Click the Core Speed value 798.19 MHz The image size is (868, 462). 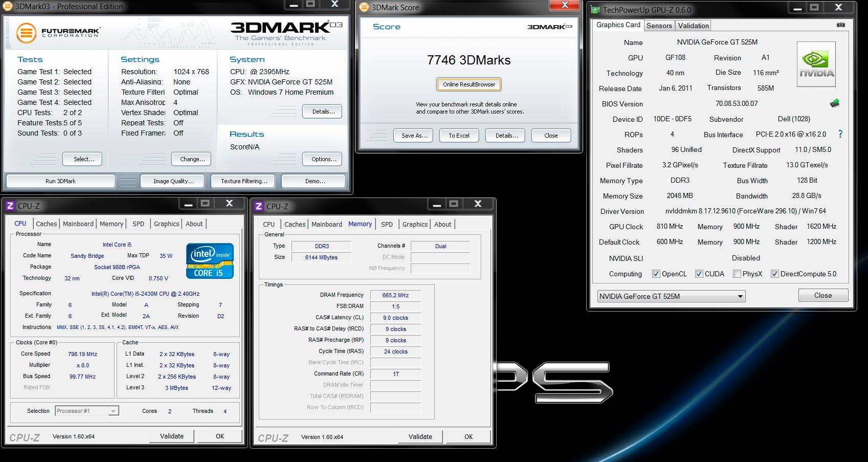click(x=82, y=354)
